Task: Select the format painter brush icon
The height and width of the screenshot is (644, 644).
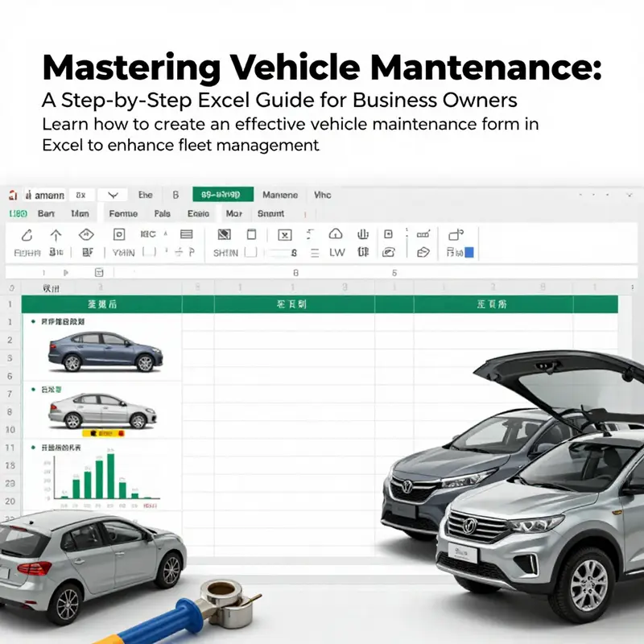Action: 27,236
